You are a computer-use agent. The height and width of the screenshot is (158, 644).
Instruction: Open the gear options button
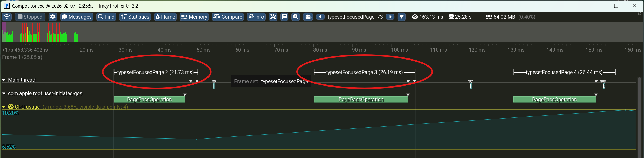click(x=53, y=17)
